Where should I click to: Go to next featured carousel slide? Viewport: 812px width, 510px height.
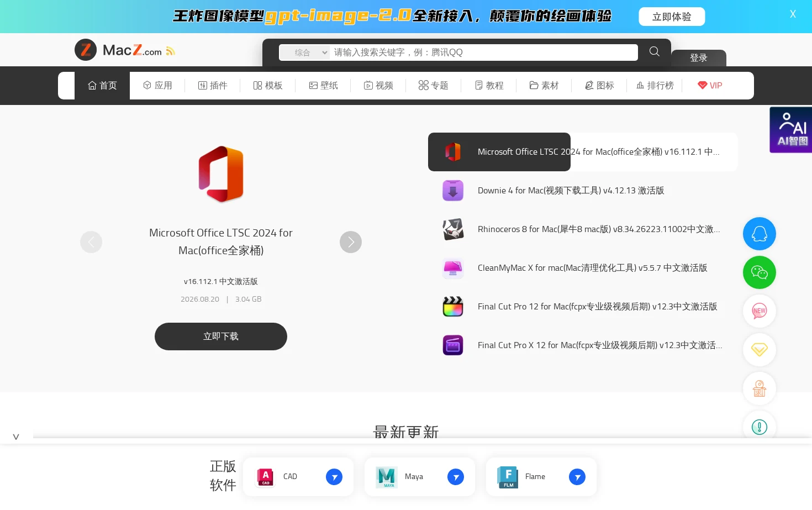351,242
